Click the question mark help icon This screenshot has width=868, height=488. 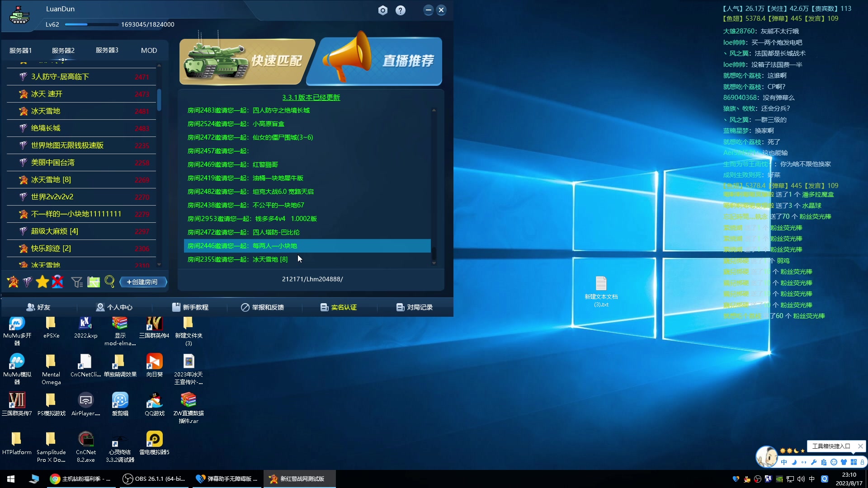coord(401,10)
